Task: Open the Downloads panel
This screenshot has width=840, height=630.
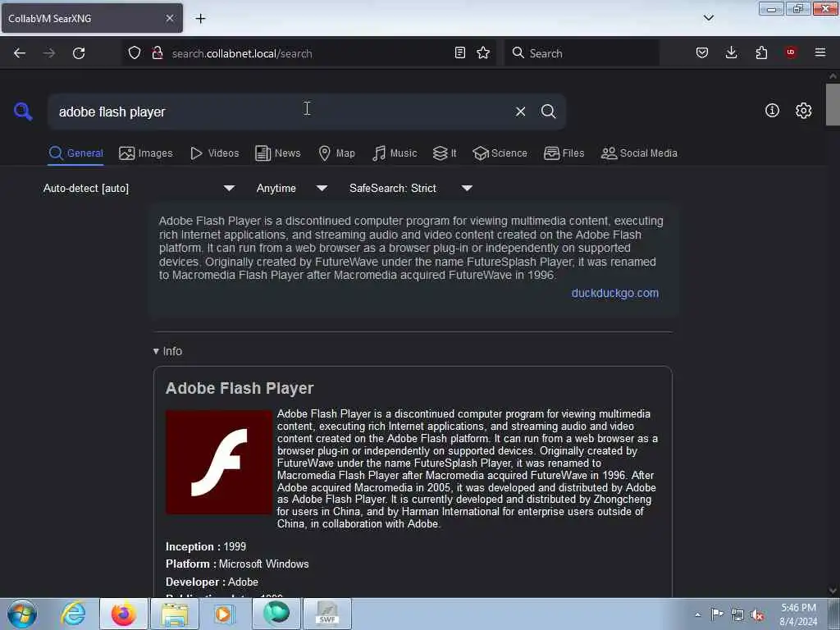Action: (731, 52)
